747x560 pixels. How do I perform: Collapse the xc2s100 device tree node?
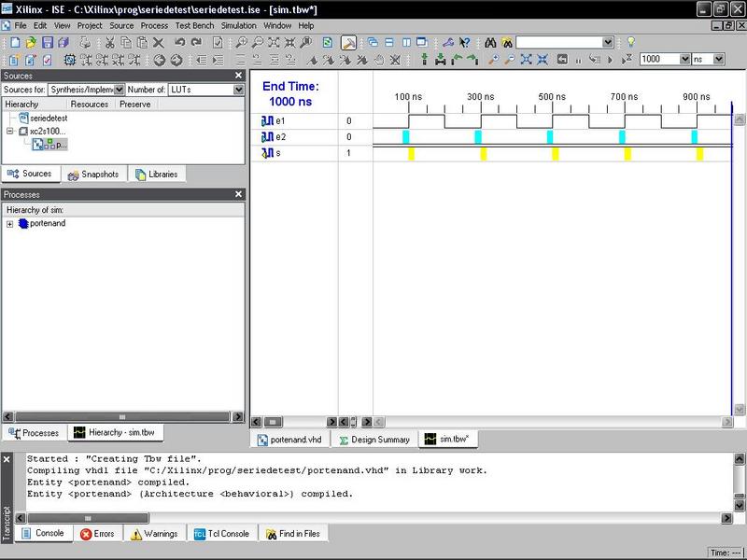click(9, 131)
